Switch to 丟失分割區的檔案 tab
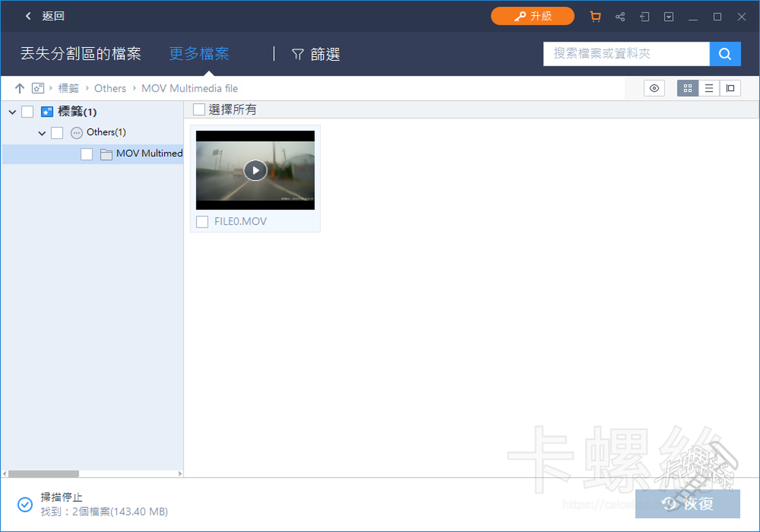This screenshot has height=532, width=760. click(x=81, y=54)
